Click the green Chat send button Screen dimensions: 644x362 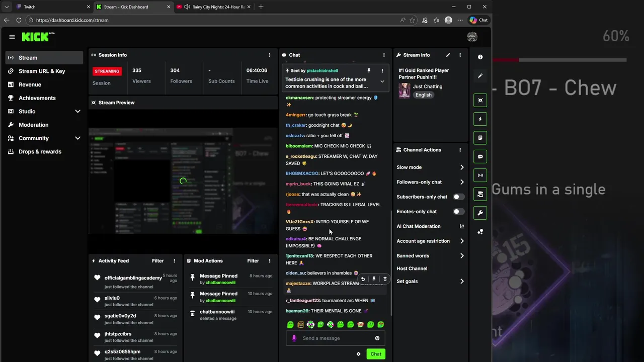click(376, 354)
